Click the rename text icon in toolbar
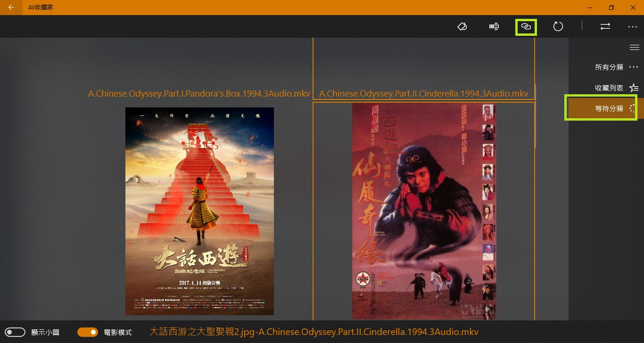 click(494, 27)
